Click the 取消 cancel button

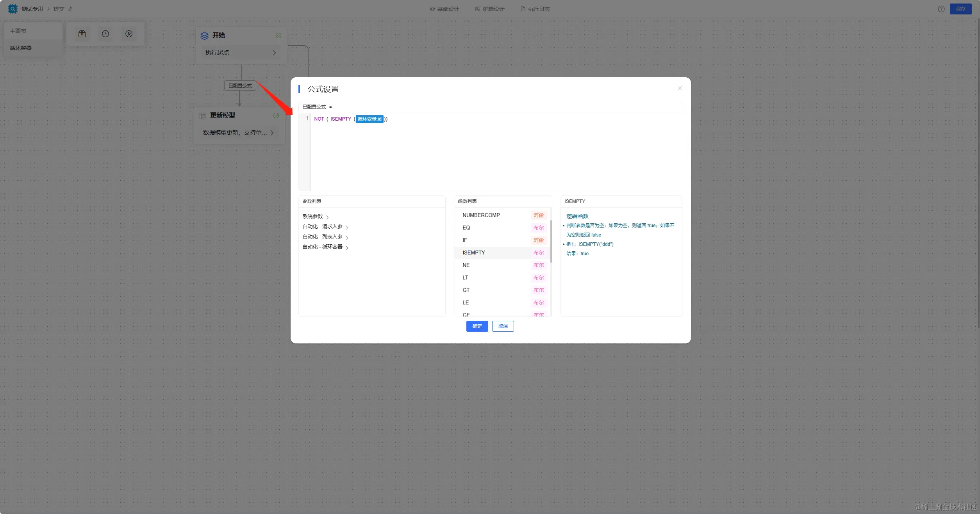(x=503, y=326)
